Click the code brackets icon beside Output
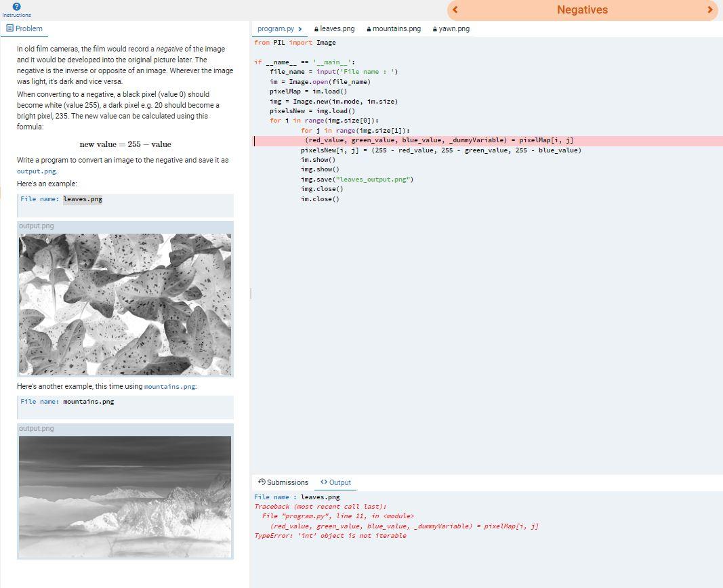The width and height of the screenshot is (723, 588). 323,482
